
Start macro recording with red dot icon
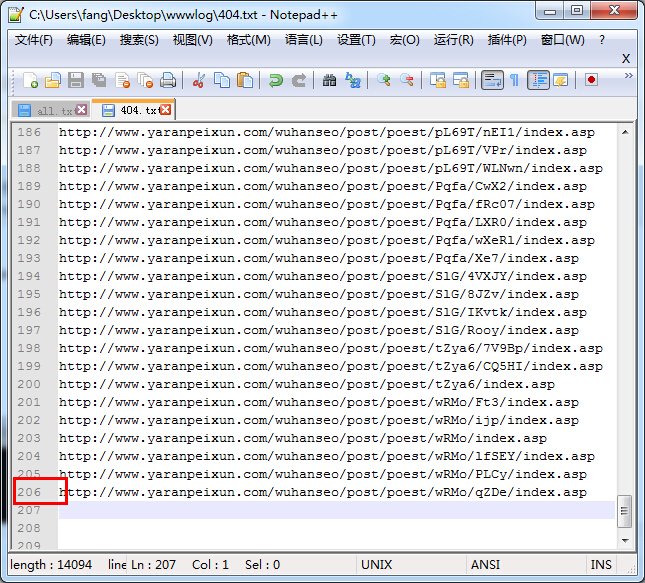click(x=592, y=79)
